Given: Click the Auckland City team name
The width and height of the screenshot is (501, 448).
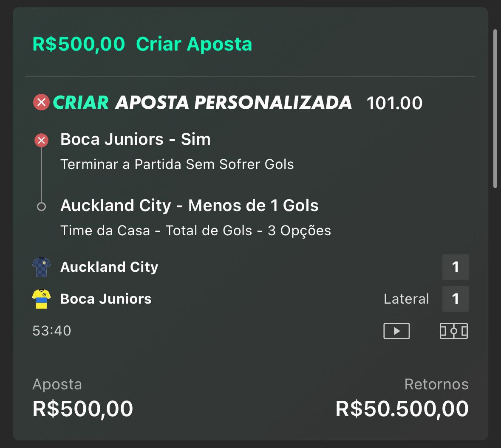Looking at the screenshot, I should [109, 267].
